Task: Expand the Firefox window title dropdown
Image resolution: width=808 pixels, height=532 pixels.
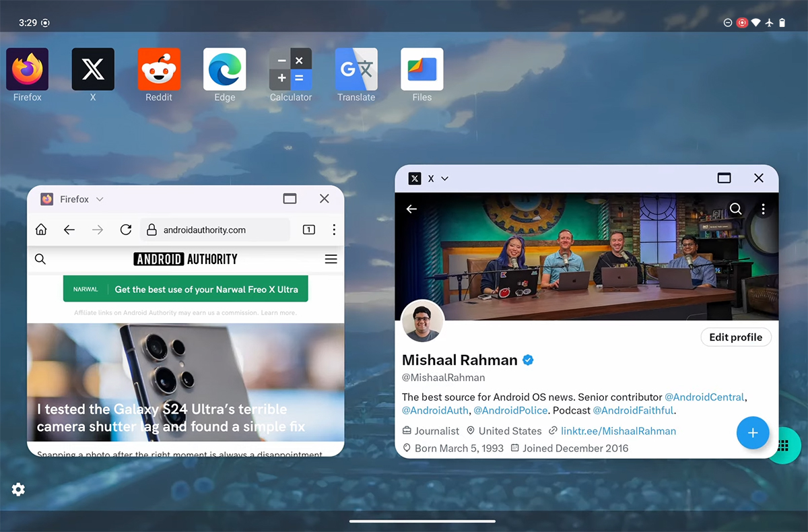Action: [x=100, y=199]
